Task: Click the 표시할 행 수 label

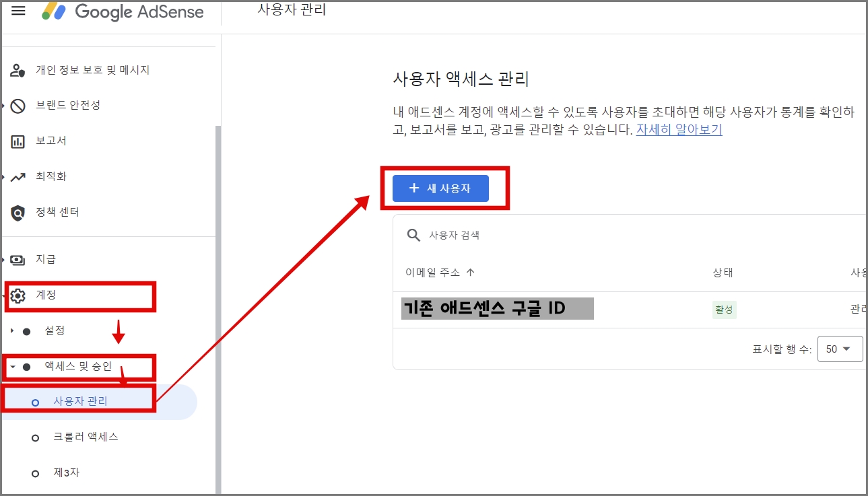Action: point(782,349)
